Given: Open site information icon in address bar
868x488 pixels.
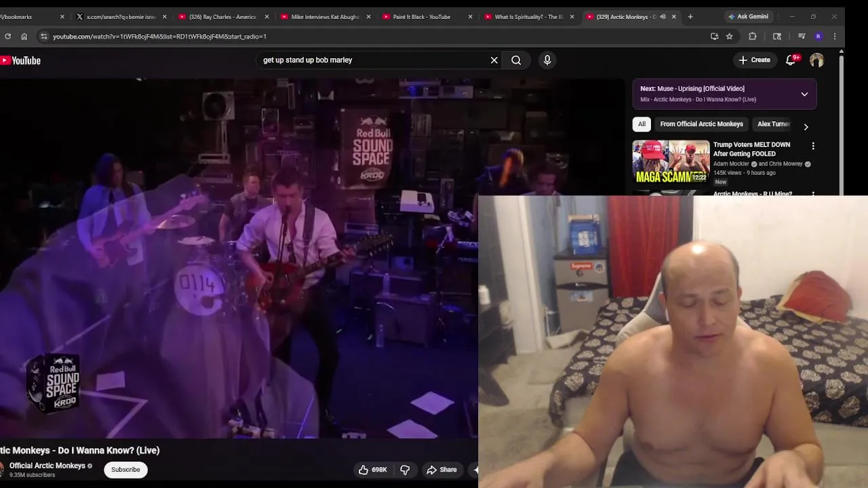Looking at the screenshot, I should click(x=44, y=37).
